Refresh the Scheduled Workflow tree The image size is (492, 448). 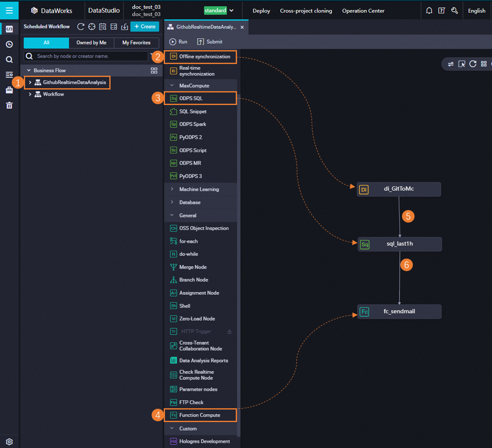click(x=81, y=27)
